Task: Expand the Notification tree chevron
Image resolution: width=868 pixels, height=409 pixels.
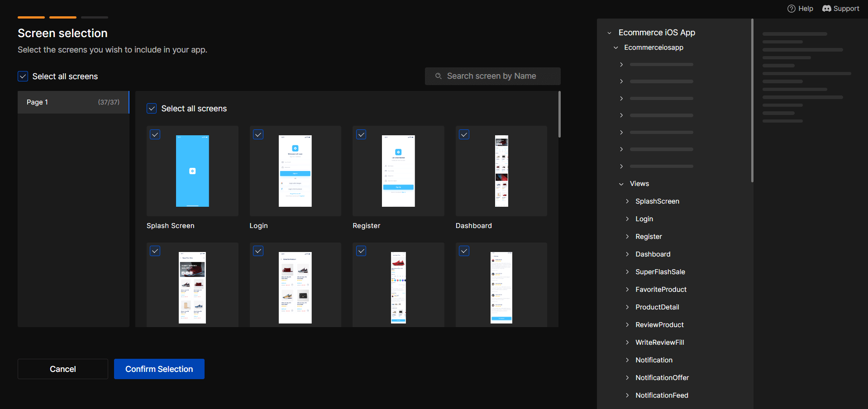Action: click(x=627, y=360)
